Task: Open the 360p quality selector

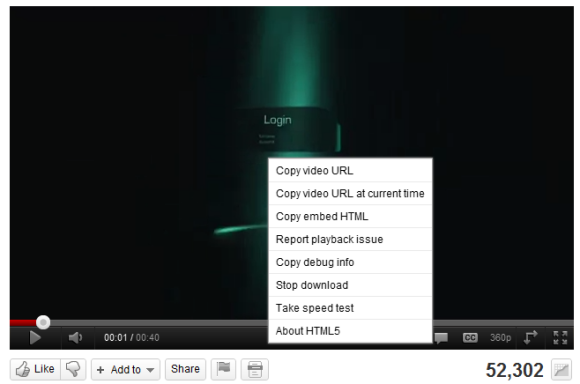Action: (x=500, y=338)
